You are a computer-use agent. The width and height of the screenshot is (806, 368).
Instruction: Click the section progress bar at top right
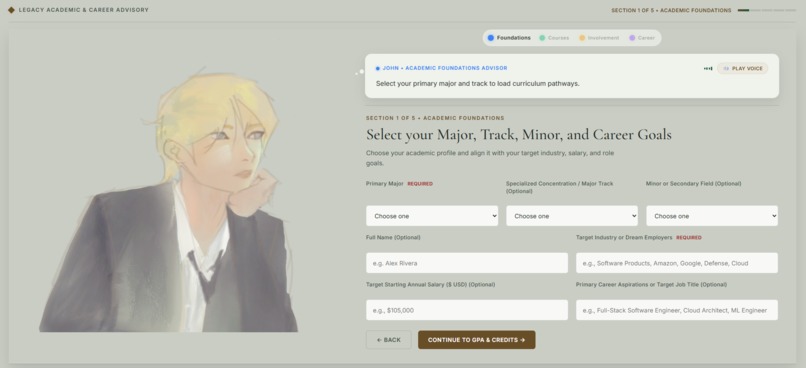[766, 10]
